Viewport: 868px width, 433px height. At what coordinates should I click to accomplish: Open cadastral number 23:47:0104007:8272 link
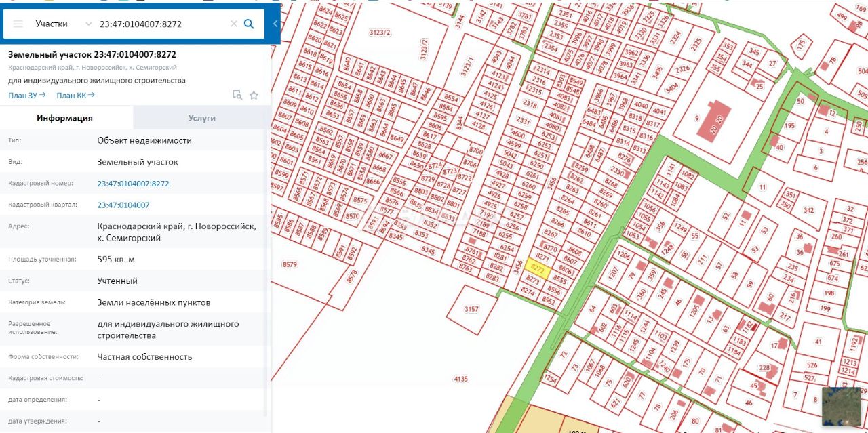(x=133, y=184)
